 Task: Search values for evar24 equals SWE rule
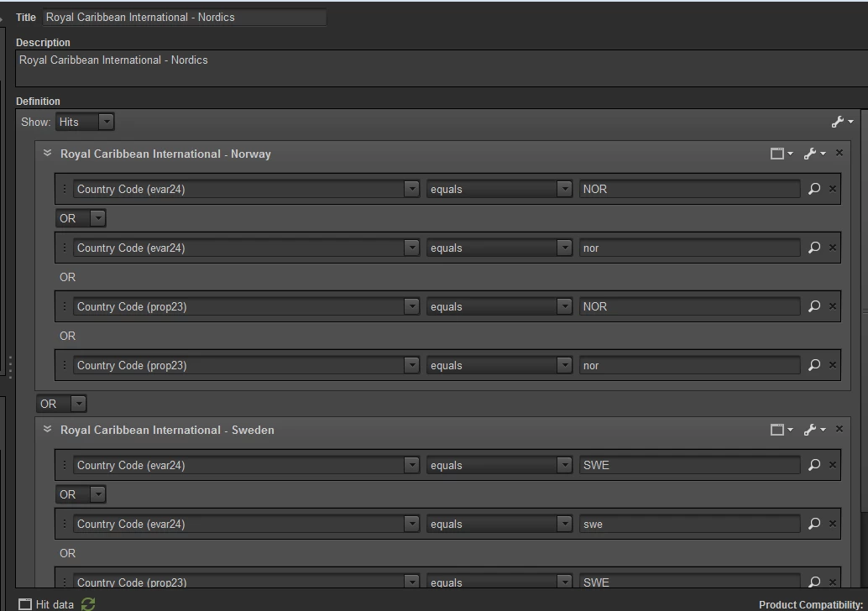pos(813,465)
